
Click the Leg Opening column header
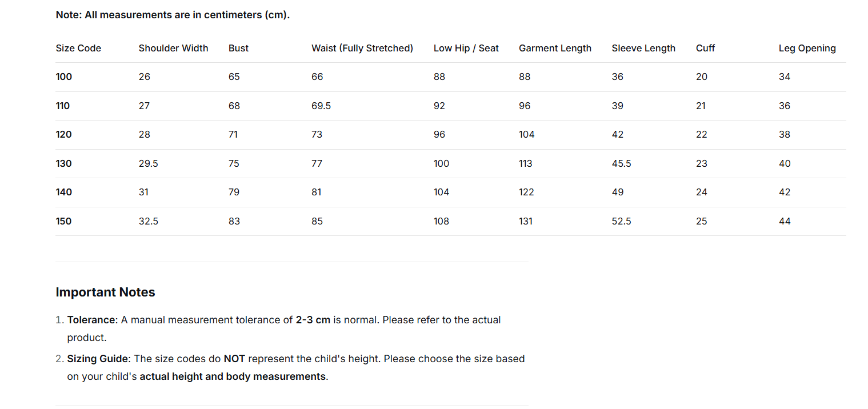[x=807, y=48]
